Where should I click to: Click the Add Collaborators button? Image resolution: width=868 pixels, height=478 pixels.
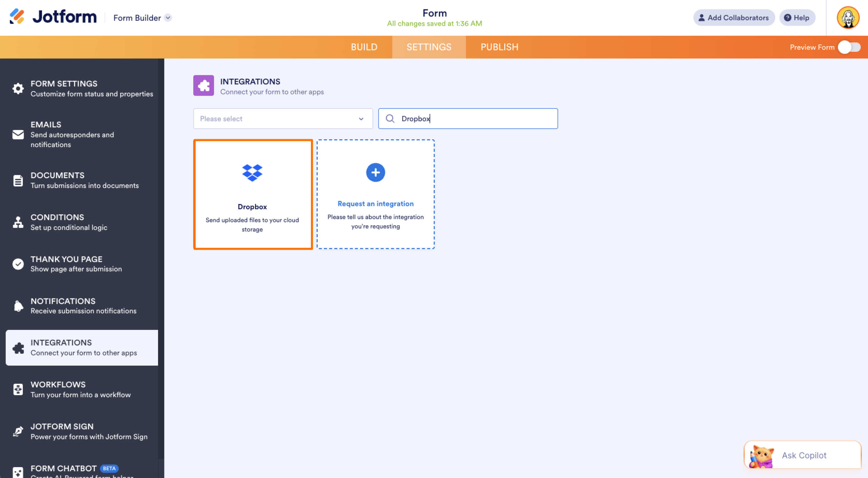[734, 18]
